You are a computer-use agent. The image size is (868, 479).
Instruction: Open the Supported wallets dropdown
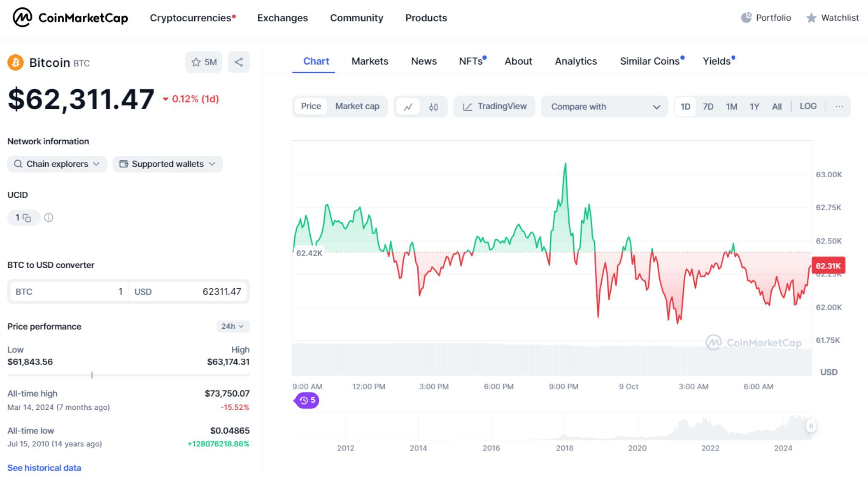click(x=167, y=164)
